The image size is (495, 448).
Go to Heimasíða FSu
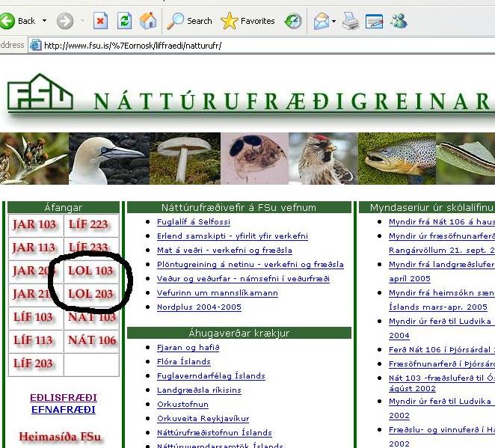60,437
